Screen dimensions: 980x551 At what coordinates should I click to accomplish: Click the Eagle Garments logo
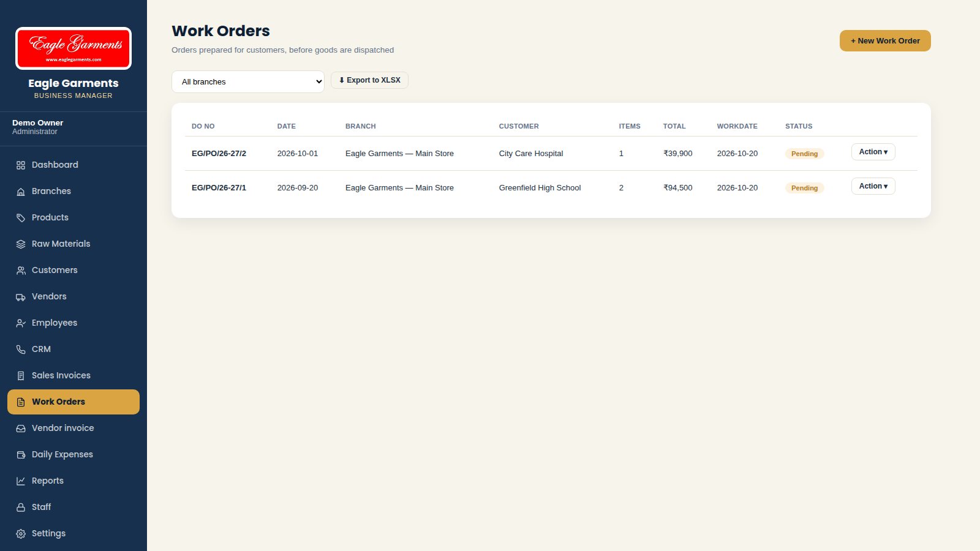(x=73, y=48)
